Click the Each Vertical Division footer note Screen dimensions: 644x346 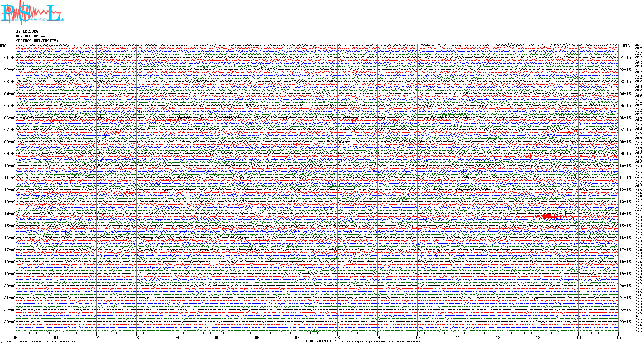pos(41,342)
